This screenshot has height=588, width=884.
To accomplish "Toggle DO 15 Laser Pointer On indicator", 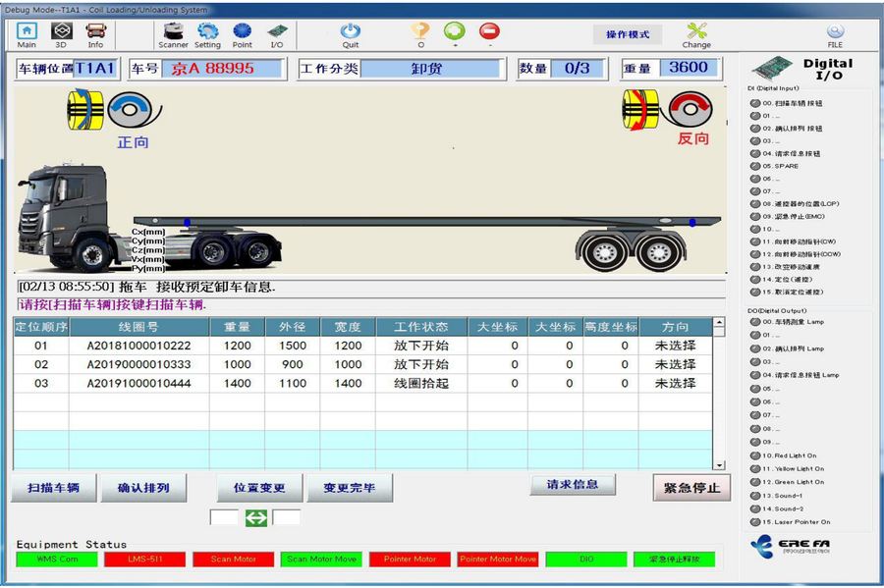I will (x=755, y=522).
